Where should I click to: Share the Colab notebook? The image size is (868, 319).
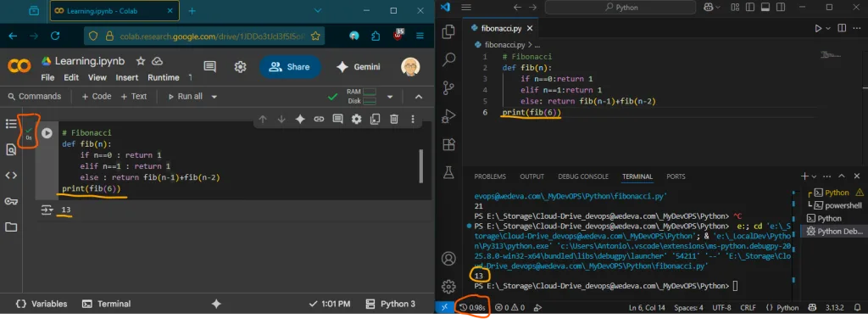(x=290, y=67)
